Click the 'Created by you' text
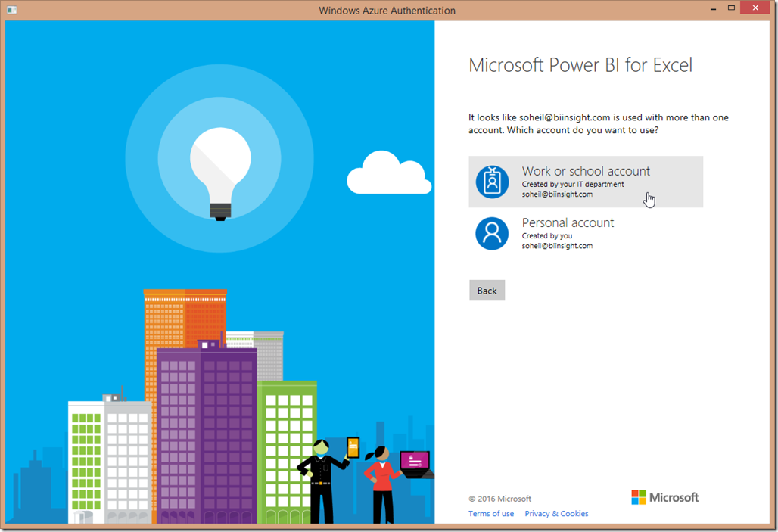The height and width of the screenshot is (532, 778). [546, 235]
